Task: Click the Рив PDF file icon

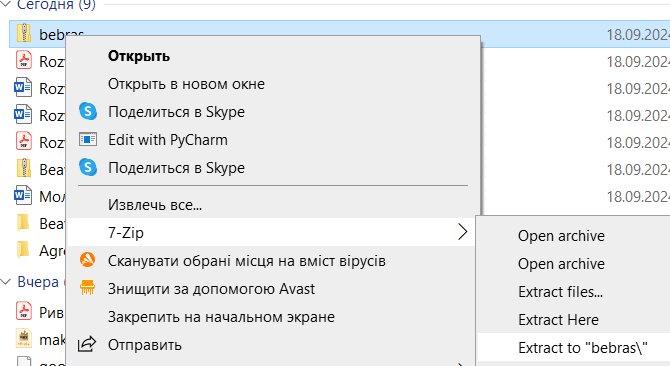Action: click(24, 311)
